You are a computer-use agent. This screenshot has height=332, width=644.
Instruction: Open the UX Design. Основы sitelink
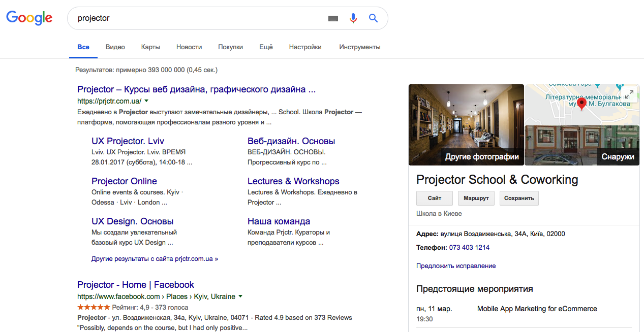pos(132,221)
